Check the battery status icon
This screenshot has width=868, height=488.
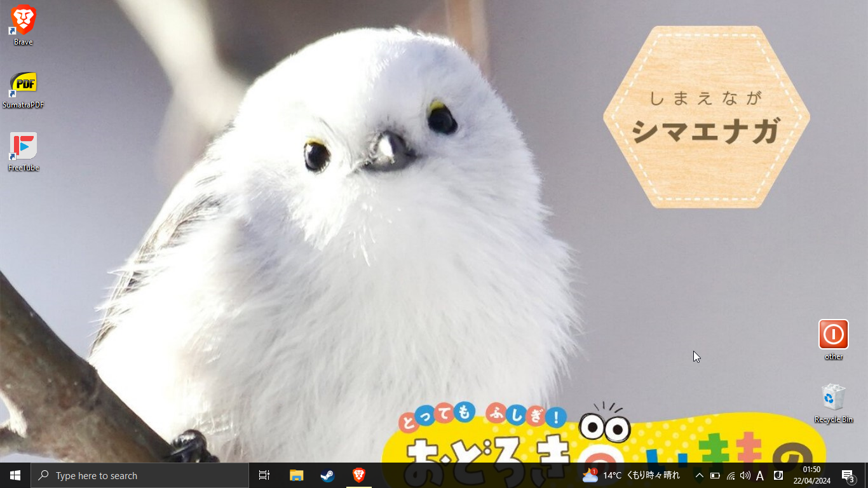pyautogui.click(x=715, y=475)
